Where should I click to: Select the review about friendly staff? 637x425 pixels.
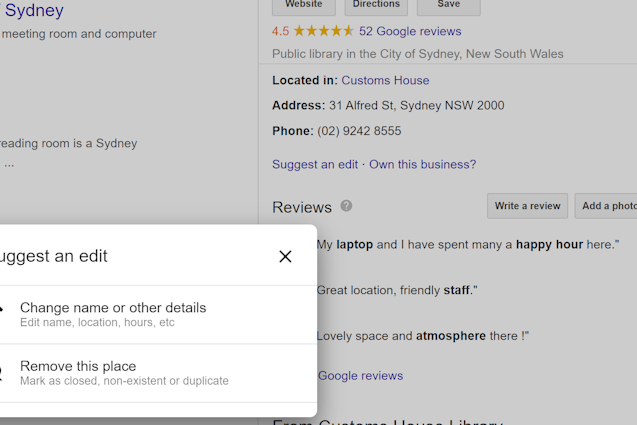coord(397,290)
